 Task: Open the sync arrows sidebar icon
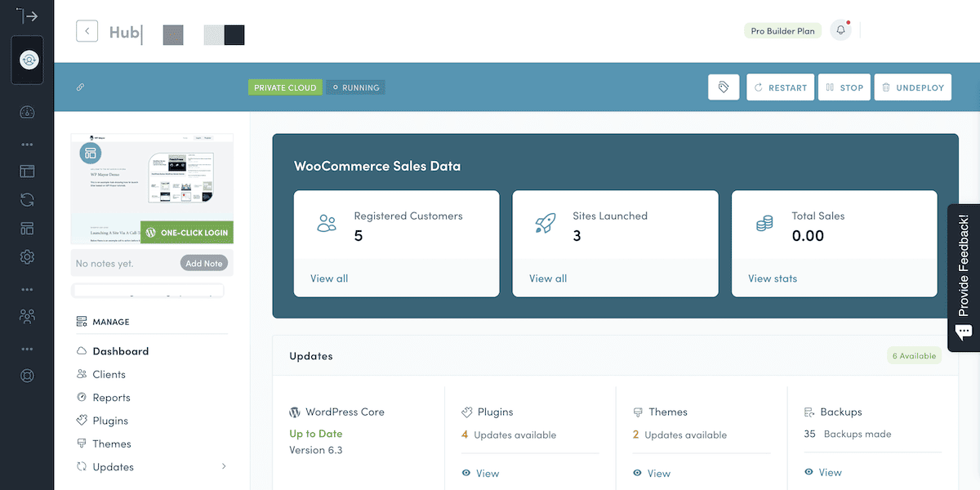click(x=27, y=200)
